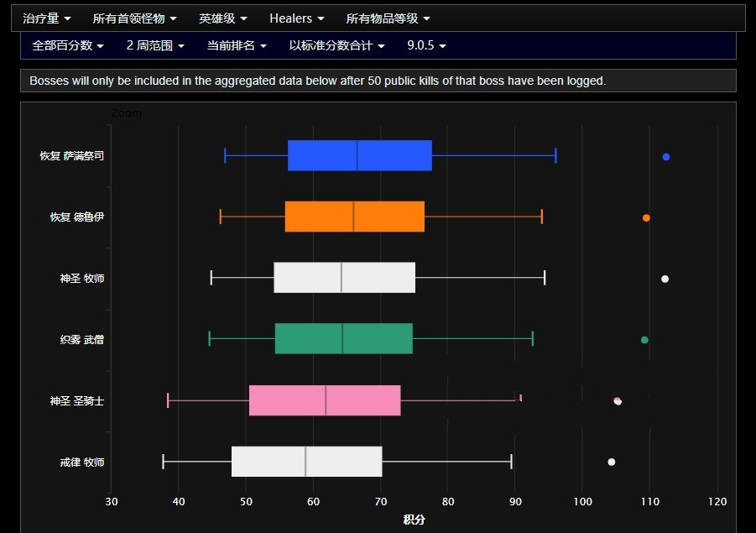756x533 pixels.
Task: Open the 英雄级 difficulty dropdown
Action: pos(222,18)
